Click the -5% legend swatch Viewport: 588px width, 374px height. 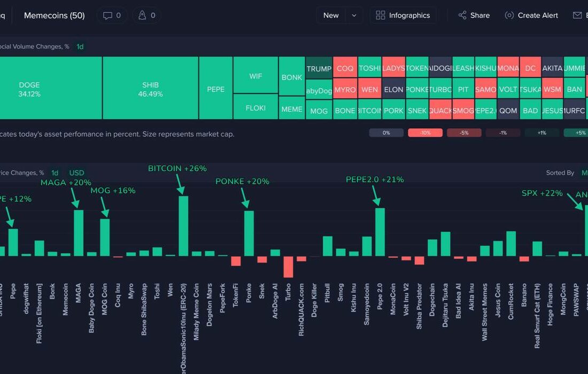[464, 133]
